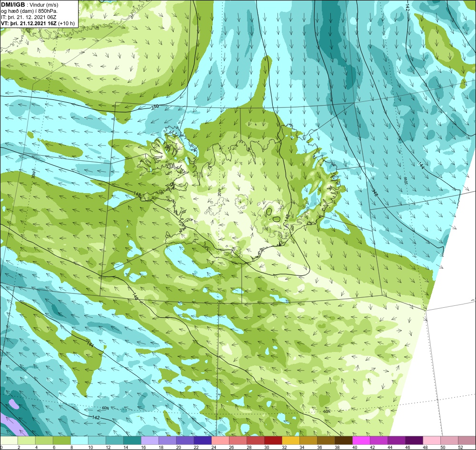Image resolution: width=476 pixels, height=450 pixels.
Task: Click the 'DMI/IGB : Vindur (m/s)' title text
Action: pyautogui.click(x=30, y=5)
